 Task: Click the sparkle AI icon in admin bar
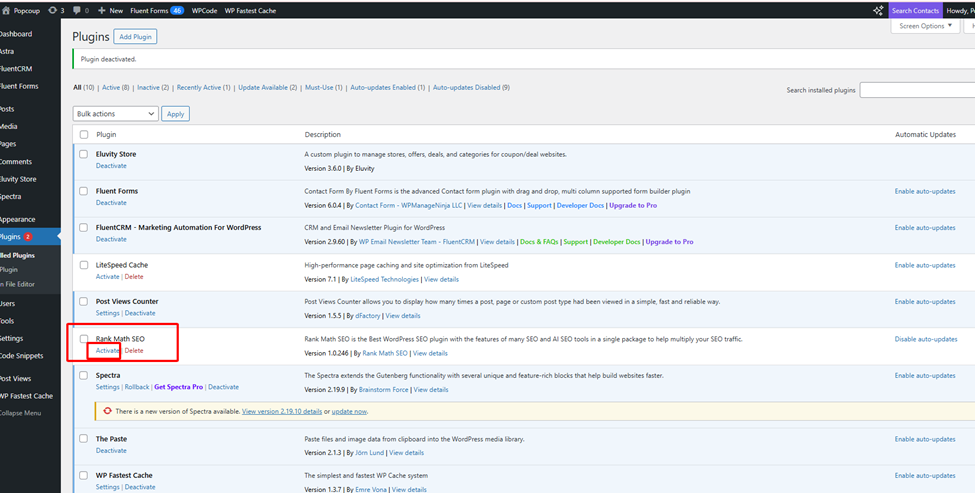point(878,11)
